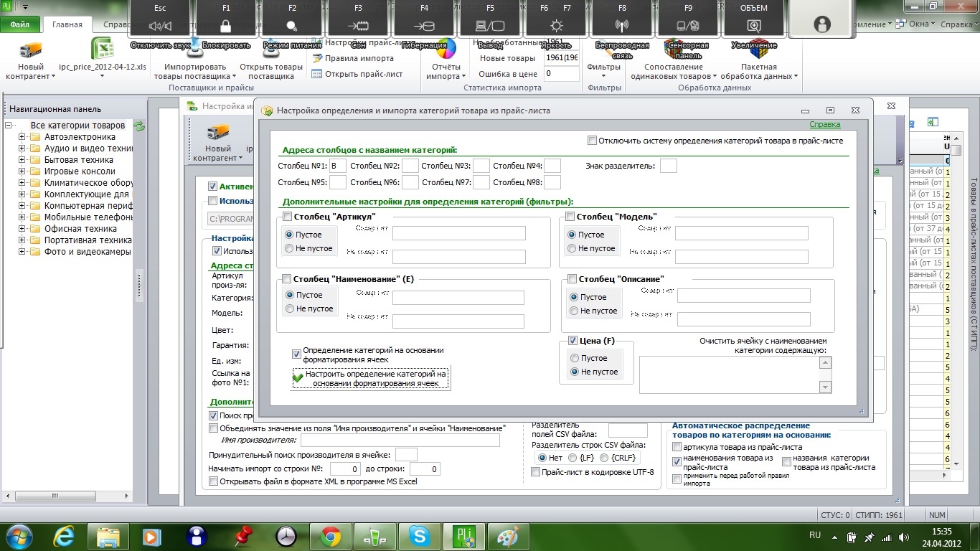The height and width of the screenshot is (551, 980).
Task: Select Мобильные телефоны in the category tree
Action: [x=88, y=217]
